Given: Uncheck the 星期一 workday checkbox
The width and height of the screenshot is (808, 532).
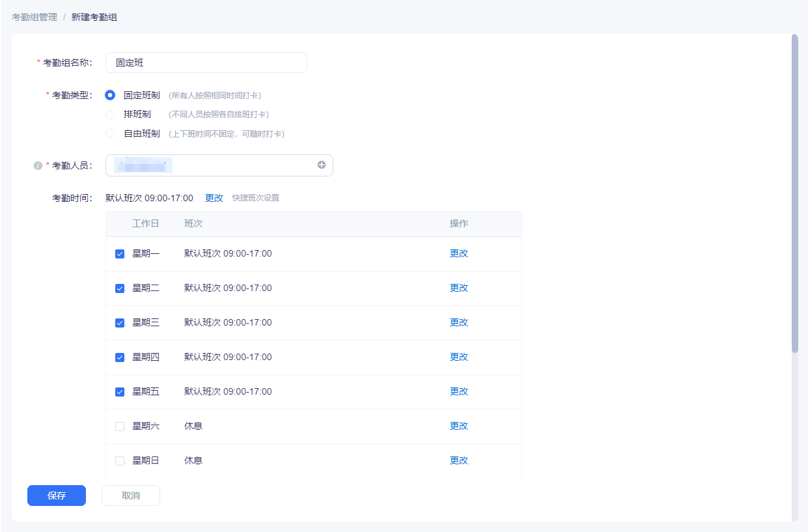Looking at the screenshot, I should coord(120,254).
